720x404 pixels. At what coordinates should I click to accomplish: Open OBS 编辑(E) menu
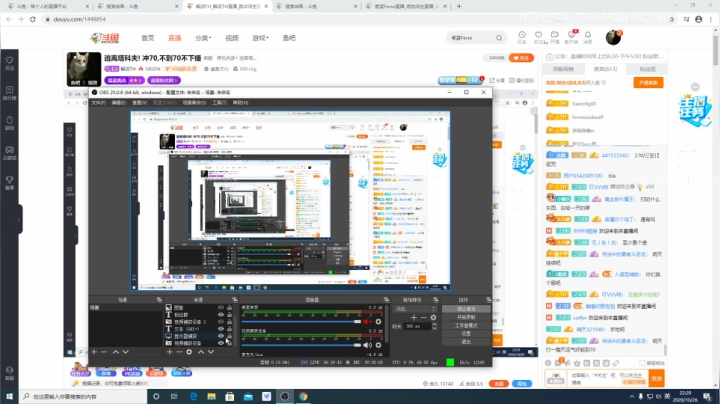(x=119, y=102)
